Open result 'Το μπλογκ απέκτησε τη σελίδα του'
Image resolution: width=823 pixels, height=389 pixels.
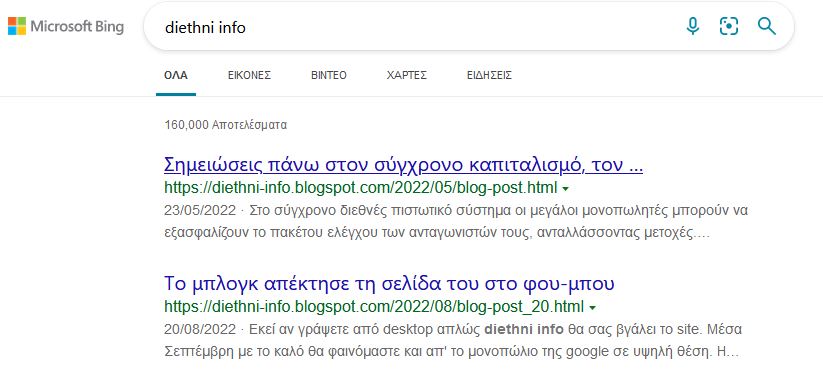(x=389, y=283)
